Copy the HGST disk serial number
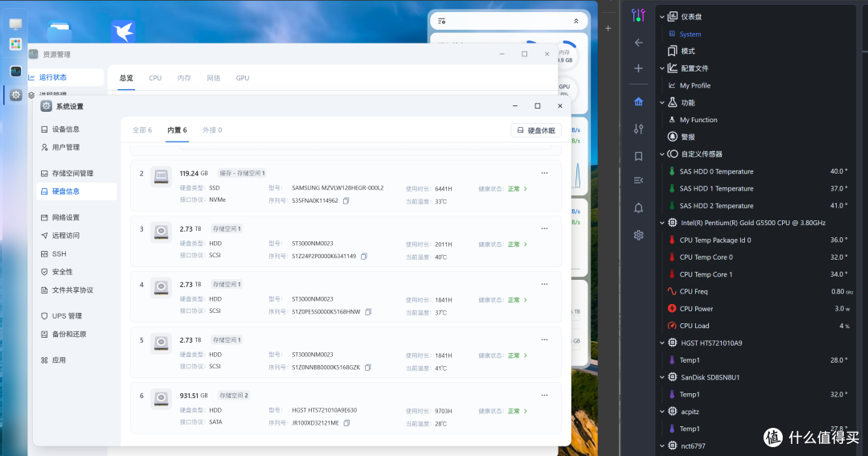 [346, 423]
